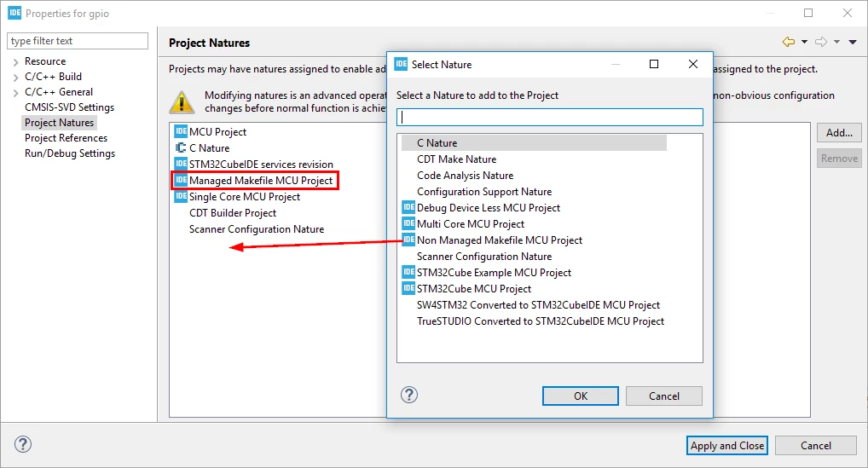Screen dimensions: 868x468
Task: Select Configuration Support Nature
Action: [x=484, y=192]
